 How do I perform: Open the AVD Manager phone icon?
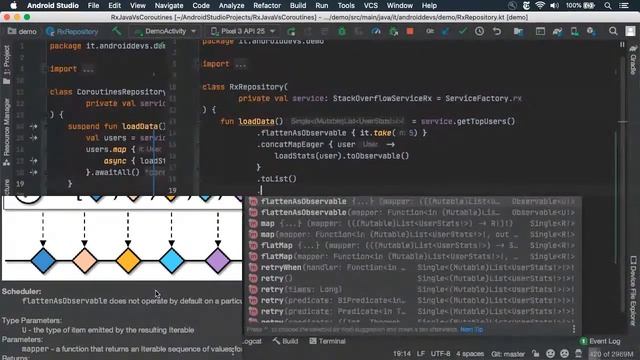(x=574, y=31)
